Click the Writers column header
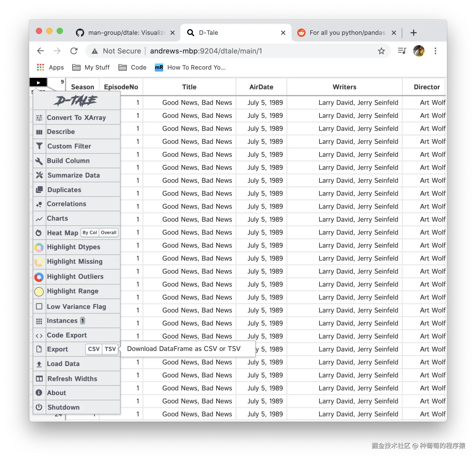The image size is (476, 460). [344, 87]
